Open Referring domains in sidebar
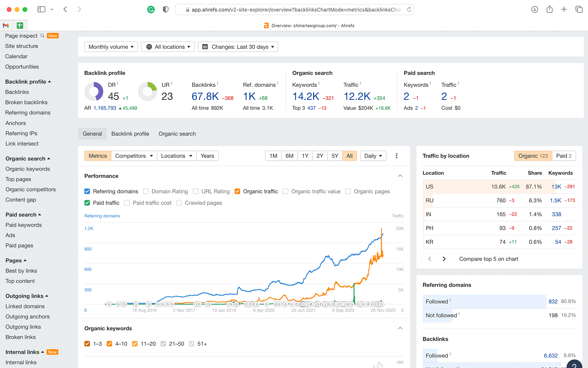The image size is (588, 368). tap(28, 113)
